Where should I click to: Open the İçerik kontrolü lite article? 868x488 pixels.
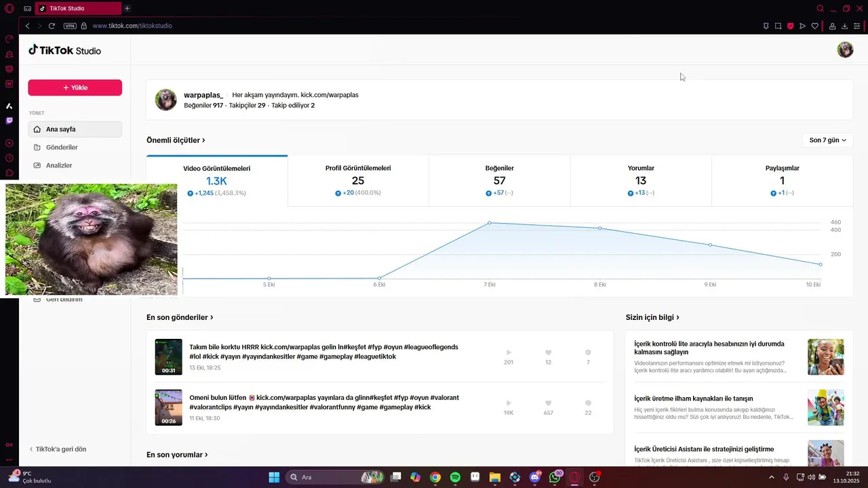pyautogui.click(x=738, y=357)
